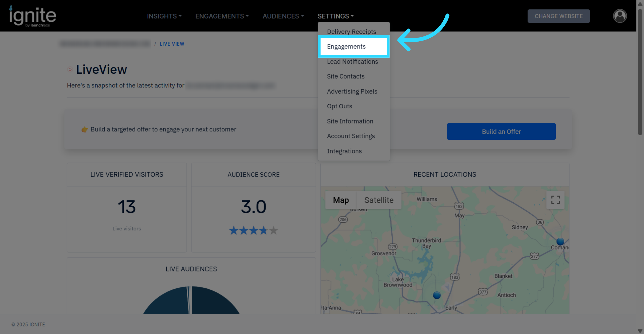Click the Build an Offer button
This screenshot has width=644, height=334.
pos(501,131)
